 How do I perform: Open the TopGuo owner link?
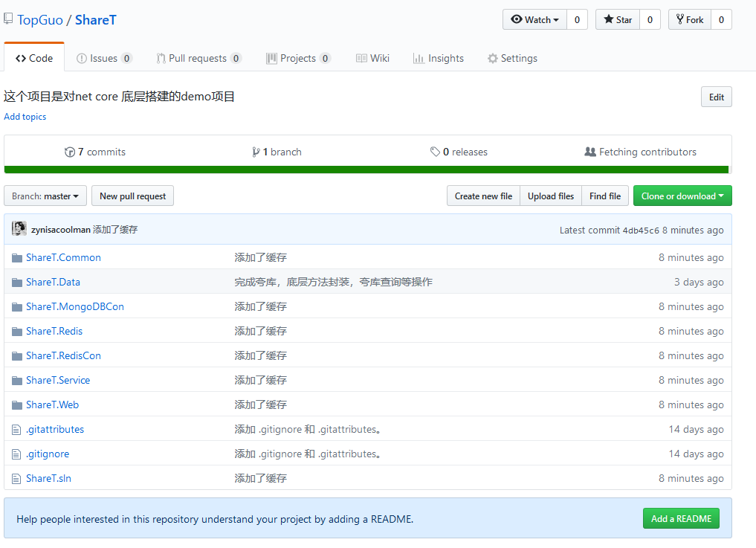pos(40,20)
